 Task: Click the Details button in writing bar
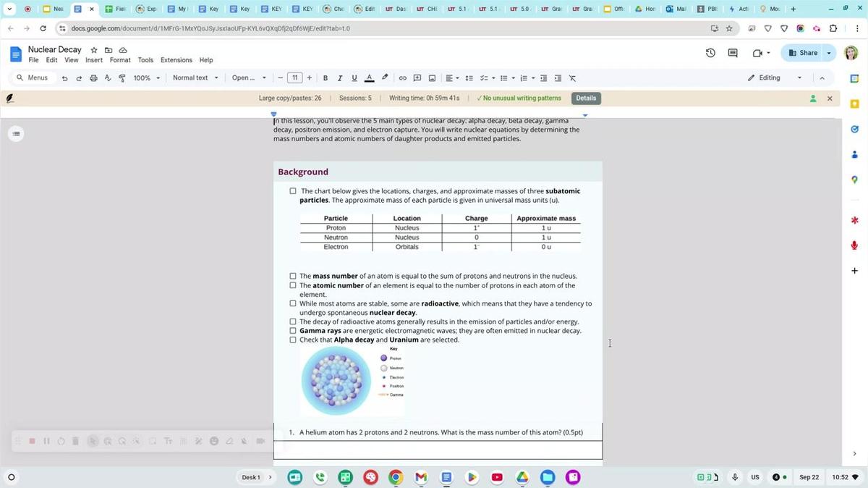coord(586,98)
